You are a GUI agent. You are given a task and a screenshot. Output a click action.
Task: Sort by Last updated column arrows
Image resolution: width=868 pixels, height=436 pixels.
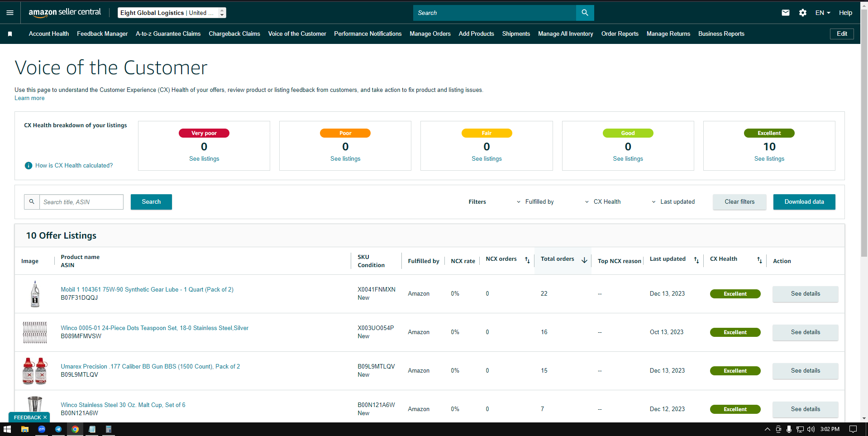696,260
